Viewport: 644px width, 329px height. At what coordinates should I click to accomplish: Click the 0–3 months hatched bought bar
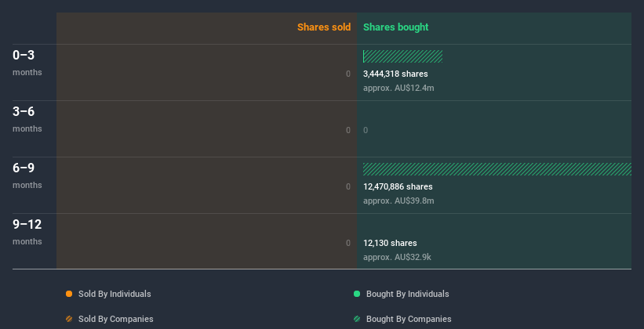[403, 56]
